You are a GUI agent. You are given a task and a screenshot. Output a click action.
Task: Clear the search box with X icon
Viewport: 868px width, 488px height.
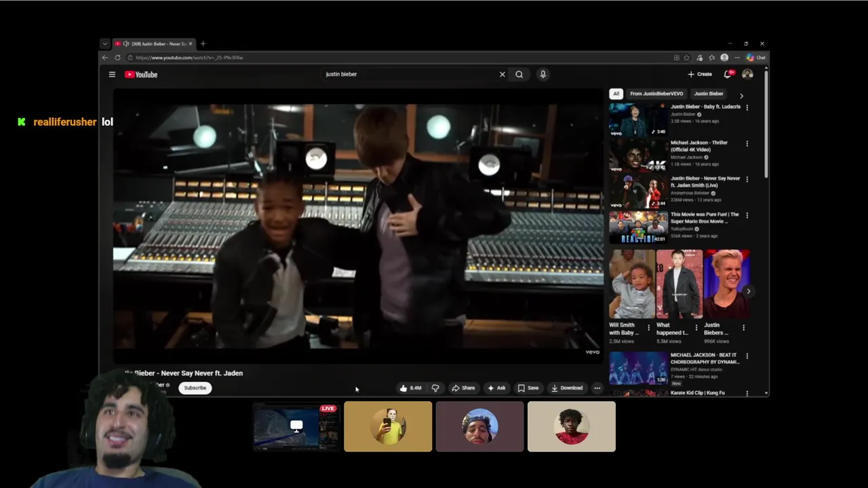[x=502, y=75]
